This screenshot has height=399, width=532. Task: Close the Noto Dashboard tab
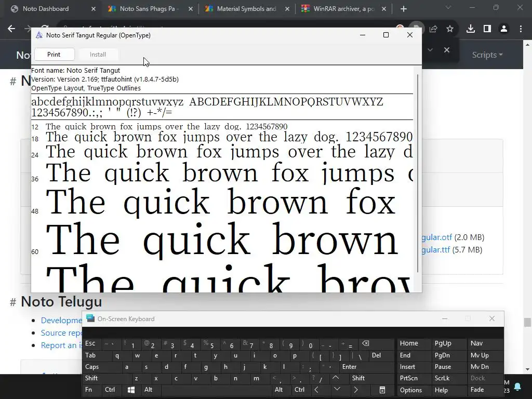coord(94,9)
